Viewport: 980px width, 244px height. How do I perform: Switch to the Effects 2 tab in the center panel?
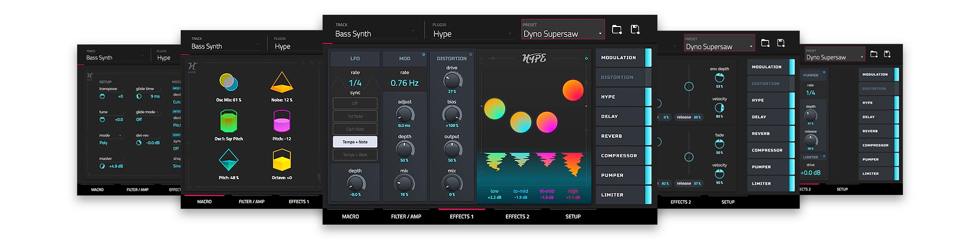tap(517, 216)
